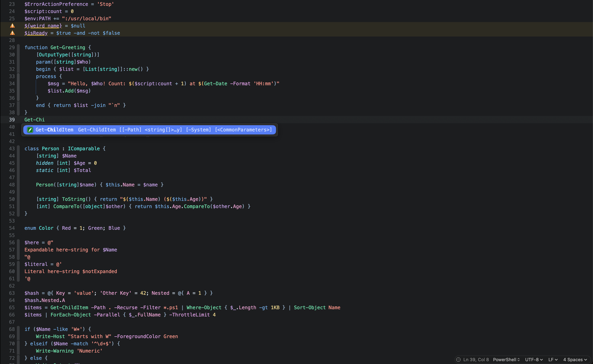Click 'Expandable here-string for $Name' text
Viewport: 593px width, 364px height.
[71, 250]
